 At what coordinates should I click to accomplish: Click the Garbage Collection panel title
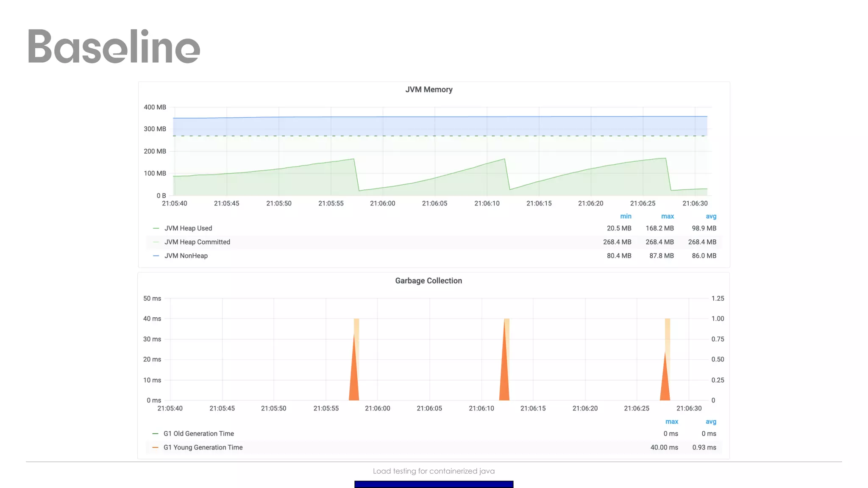pyautogui.click(x=428, y=281)
